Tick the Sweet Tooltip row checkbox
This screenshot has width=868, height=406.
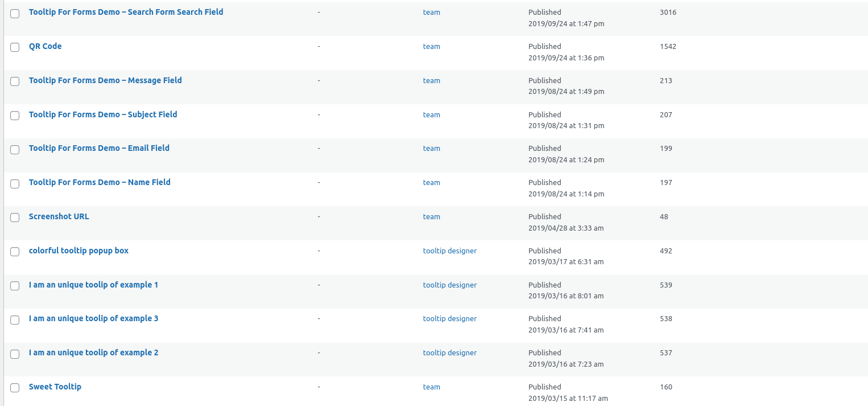(x=15, y=388)
